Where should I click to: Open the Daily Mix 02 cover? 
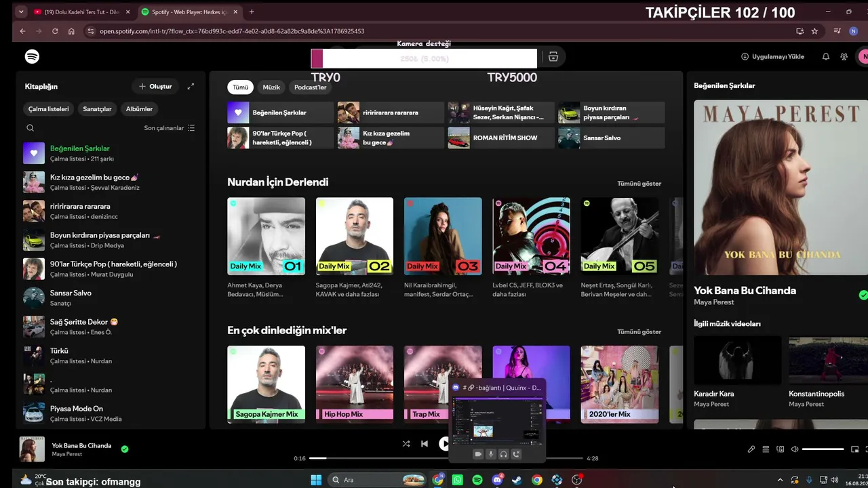coord(355,236)
